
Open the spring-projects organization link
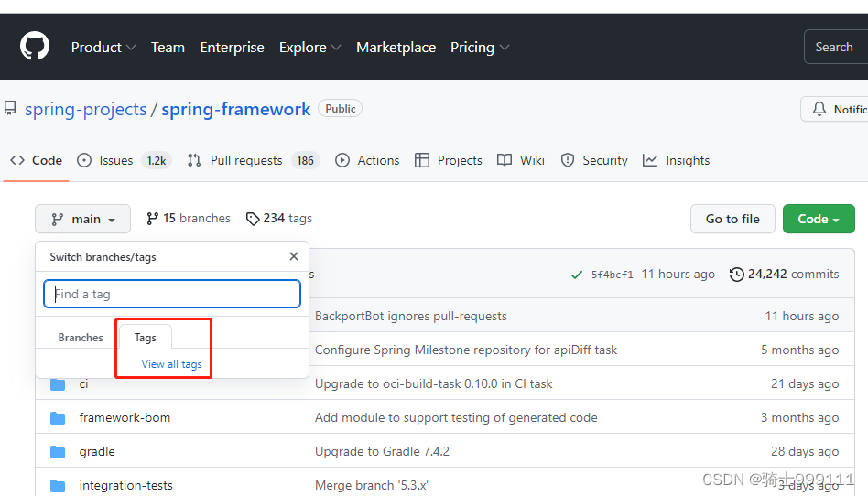click(x=86, y=109)
